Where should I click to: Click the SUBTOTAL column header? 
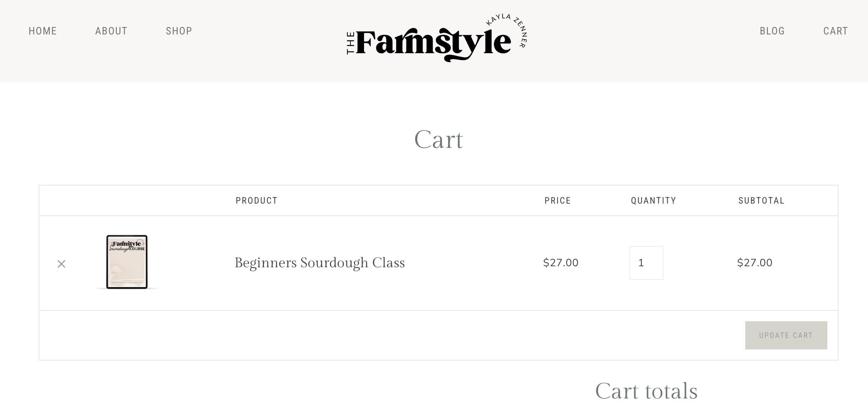coord(761,200)
